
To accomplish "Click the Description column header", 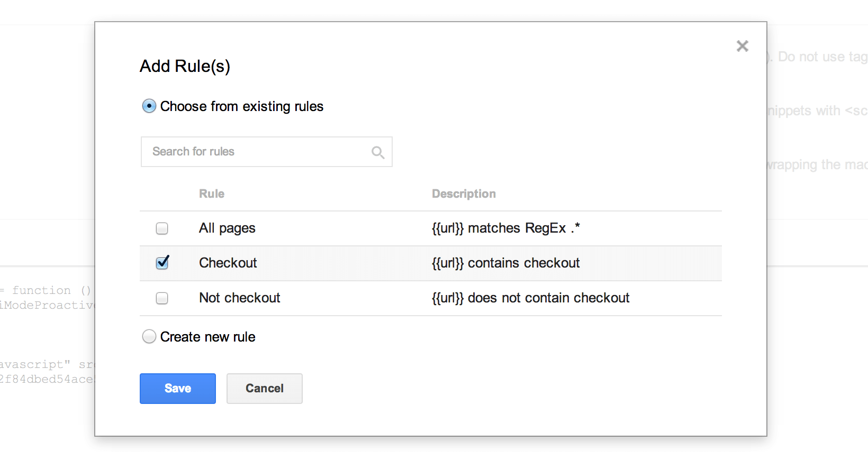I will tap(464, 194).
